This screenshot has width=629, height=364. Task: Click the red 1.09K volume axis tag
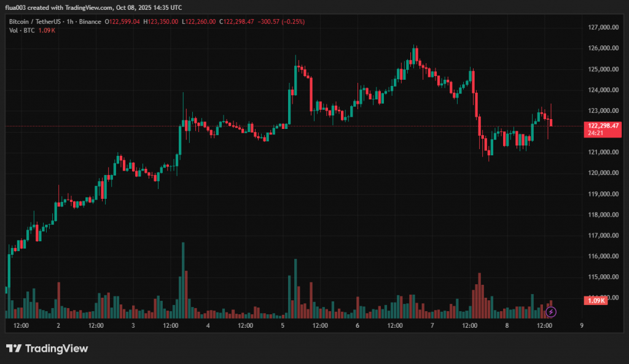click(597, 300)
